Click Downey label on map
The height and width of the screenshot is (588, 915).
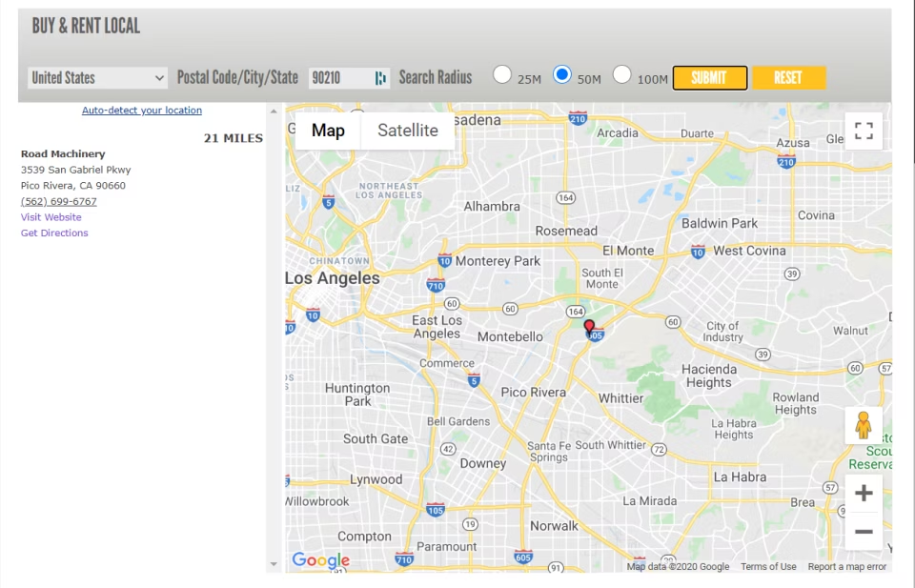pyautogui.click(x=483, y=464)
